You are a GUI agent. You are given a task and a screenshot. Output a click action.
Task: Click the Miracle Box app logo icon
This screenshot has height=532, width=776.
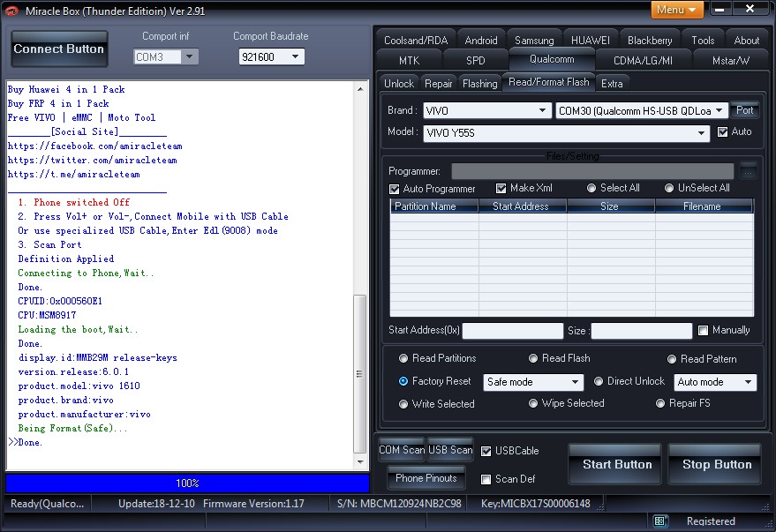tap(11, 11)
